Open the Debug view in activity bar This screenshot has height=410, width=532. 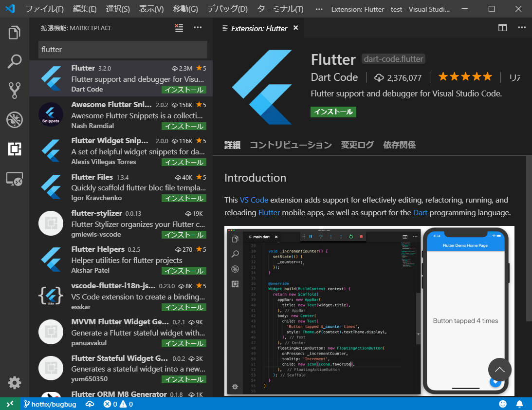[x=14, y=119]
